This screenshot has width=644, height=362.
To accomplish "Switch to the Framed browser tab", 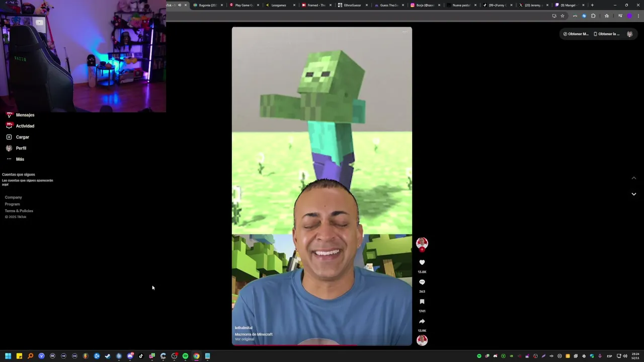I will coord(316,5).
